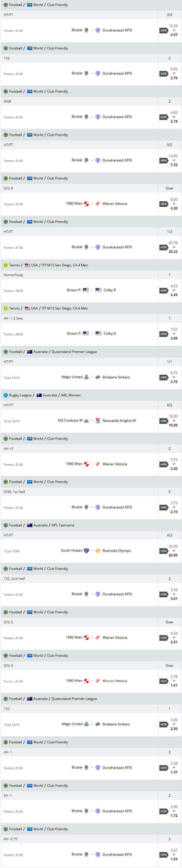Click the South Hobart club crest
The width and height of the screenshot is (182, 868).
(86, 550)
